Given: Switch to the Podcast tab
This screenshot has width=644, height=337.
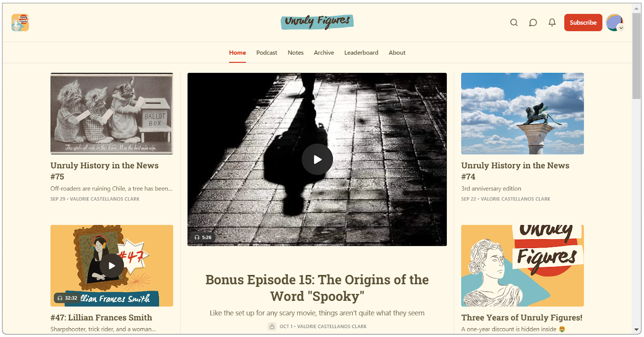Looking at the screenshot, I should (x=266, y=53).
